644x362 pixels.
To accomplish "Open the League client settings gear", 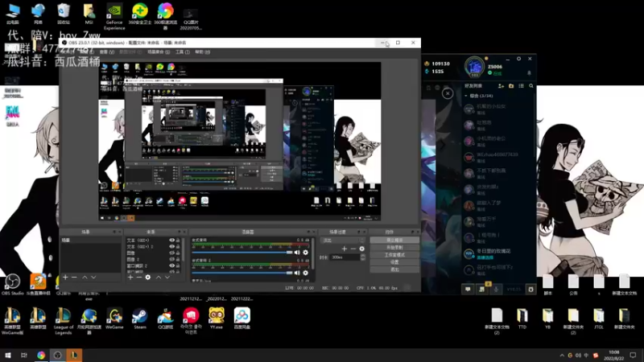I will [x=518, y=59].
